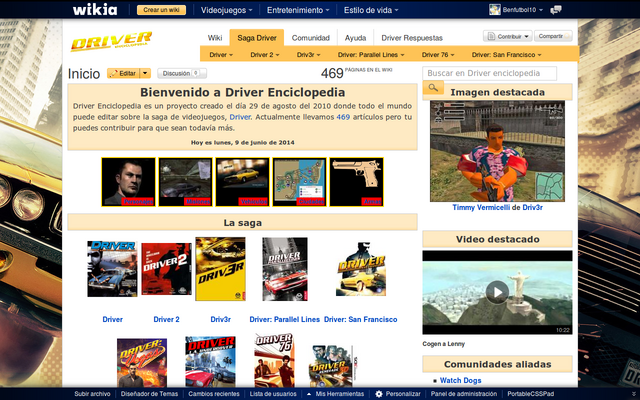
Task: Click the Personalizar gear icon
Action: tap(379, 394)
